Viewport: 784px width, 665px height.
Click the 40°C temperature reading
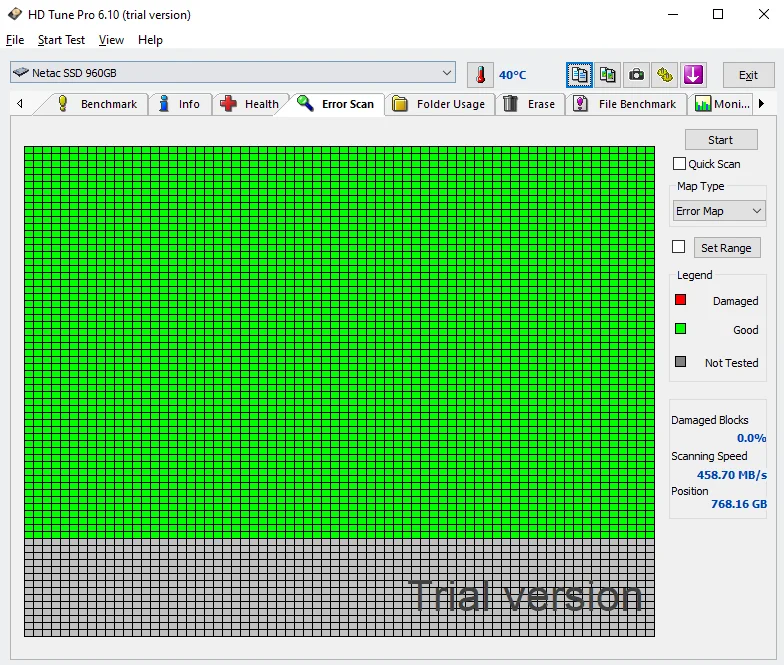point(512,75)
